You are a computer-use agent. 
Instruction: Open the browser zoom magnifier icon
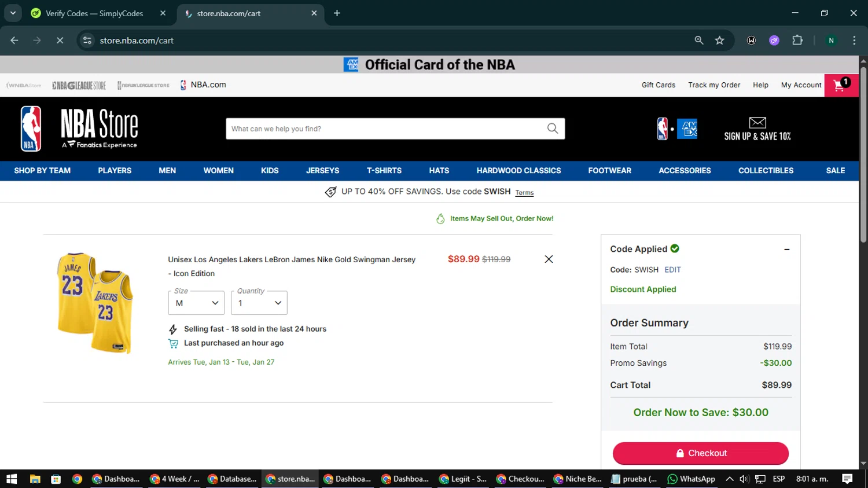[x=699, y=41]
